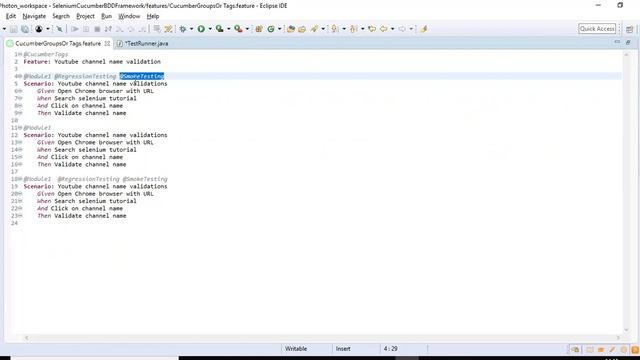The width and height of the screenshot is (640, 360).
Task: Click the Back navigation arrow icon
Action: click(383, 29)
